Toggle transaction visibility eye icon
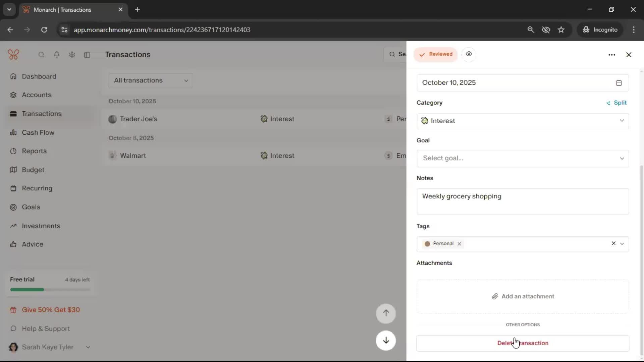The width and height of the screenshot is (644, 362). pyautogui.click(x=469, y=54)
